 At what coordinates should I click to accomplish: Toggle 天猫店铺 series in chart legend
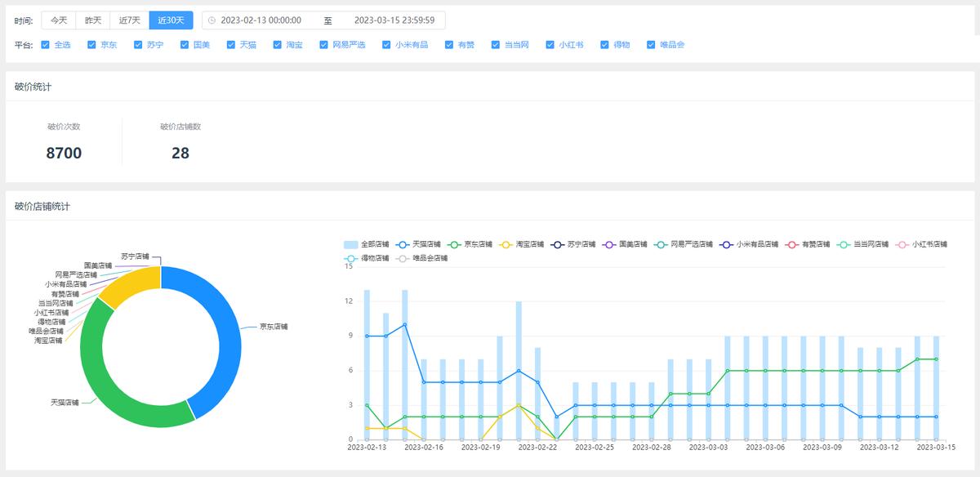pos(403,244)
